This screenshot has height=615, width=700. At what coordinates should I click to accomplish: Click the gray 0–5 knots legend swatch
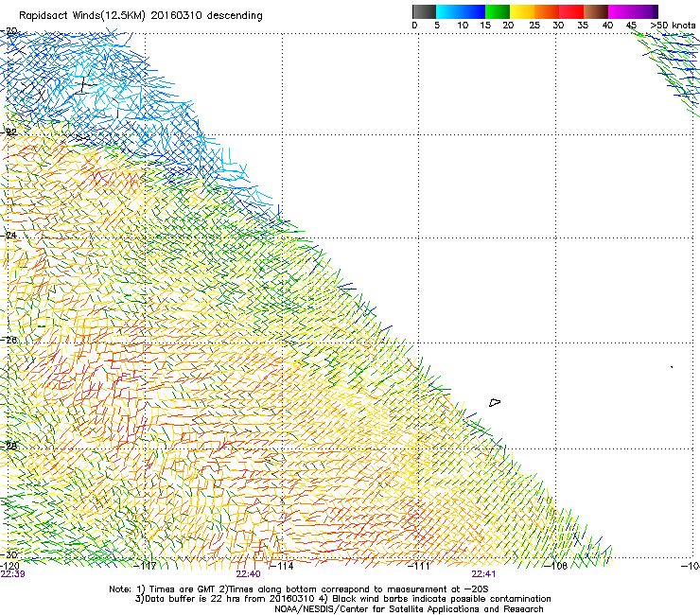(x=424, y=11)
